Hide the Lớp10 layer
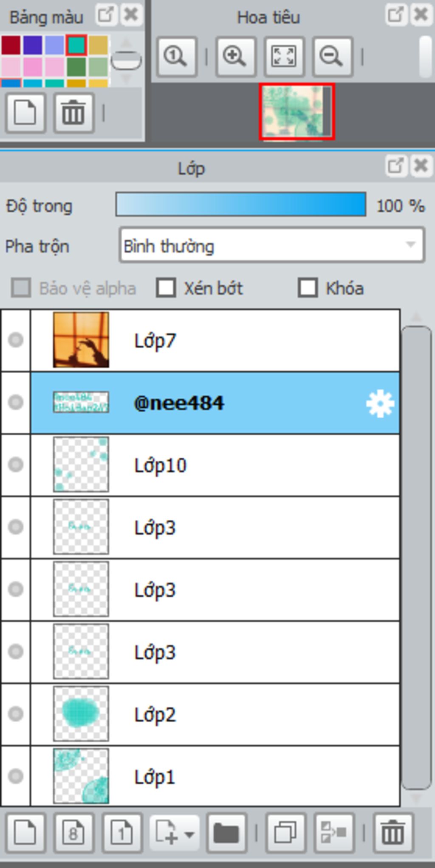Viewport: 435px width, 868px height. pyautogui.click(x=16, y=465)
